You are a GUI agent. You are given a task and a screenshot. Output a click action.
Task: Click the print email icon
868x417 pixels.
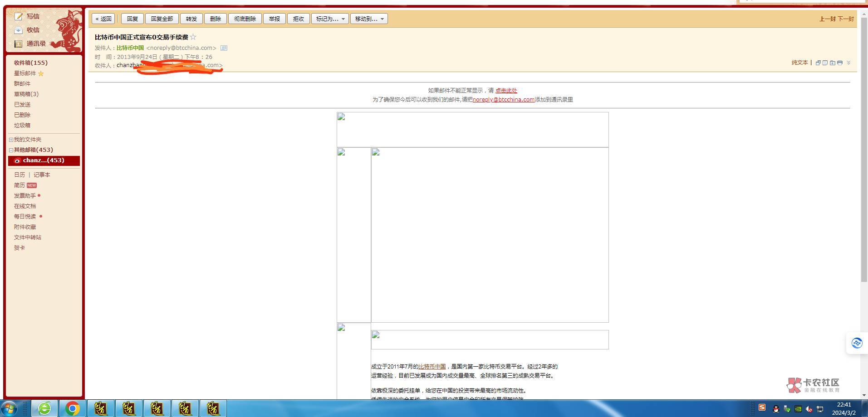tap(840, 63)
